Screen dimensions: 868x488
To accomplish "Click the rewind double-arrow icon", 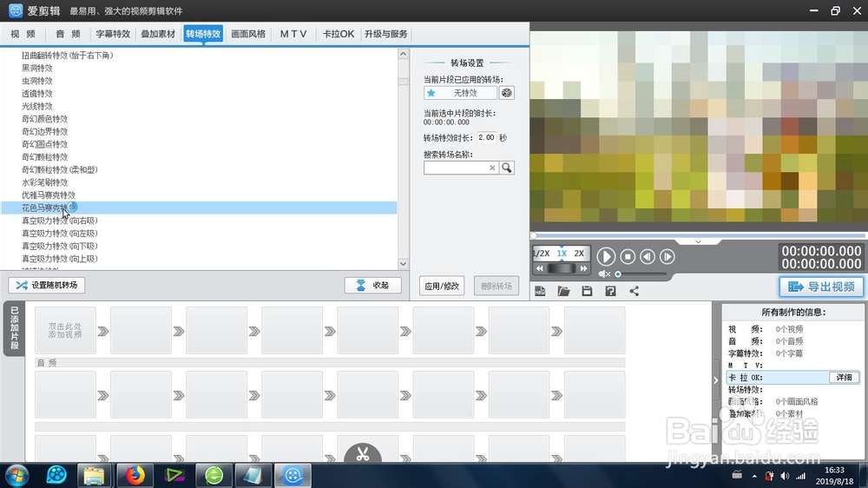I will 540,268.
